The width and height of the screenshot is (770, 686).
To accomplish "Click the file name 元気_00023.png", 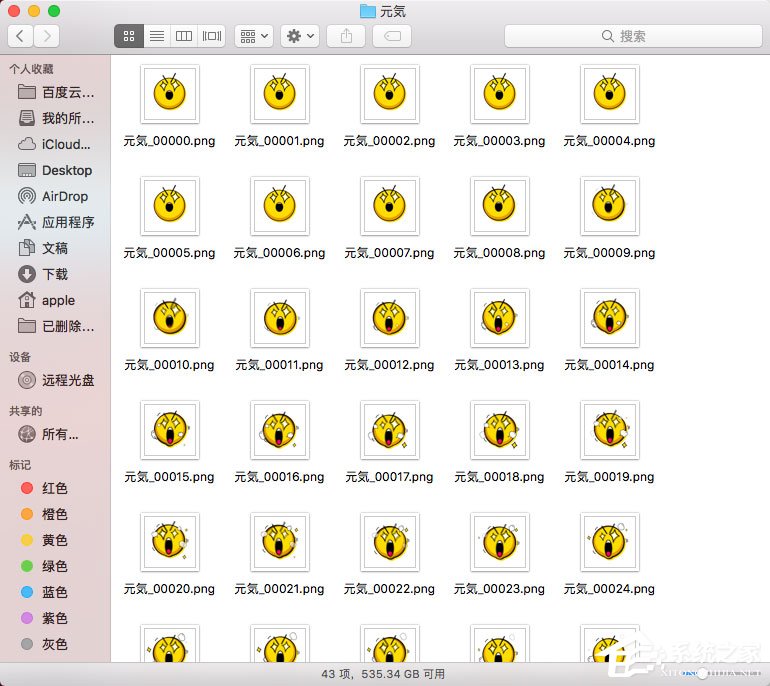I will pyautogui.click(x=499, y=589).
